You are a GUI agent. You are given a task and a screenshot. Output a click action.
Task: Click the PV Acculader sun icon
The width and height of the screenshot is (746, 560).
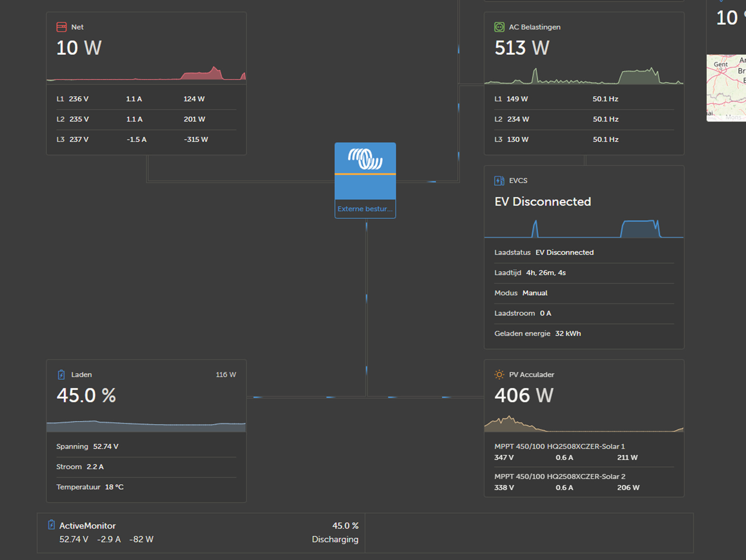pos(499,375)
